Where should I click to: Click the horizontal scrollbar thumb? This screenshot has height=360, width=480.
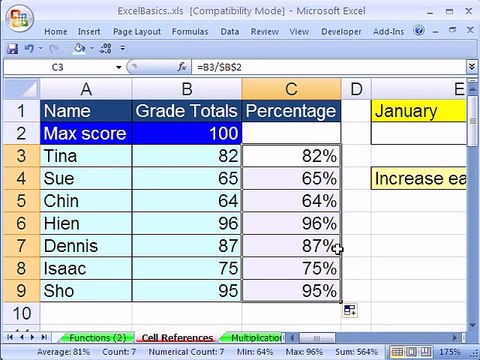pyautogui.click(x=317, y=338)
